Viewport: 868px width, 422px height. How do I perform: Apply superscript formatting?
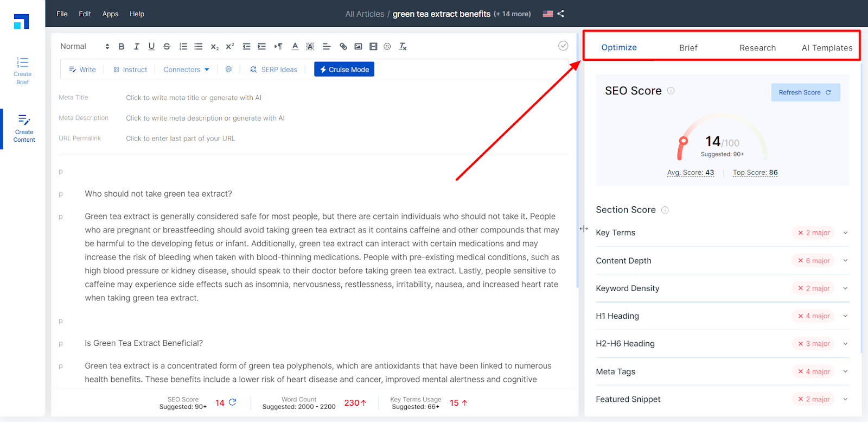point(230,47)
